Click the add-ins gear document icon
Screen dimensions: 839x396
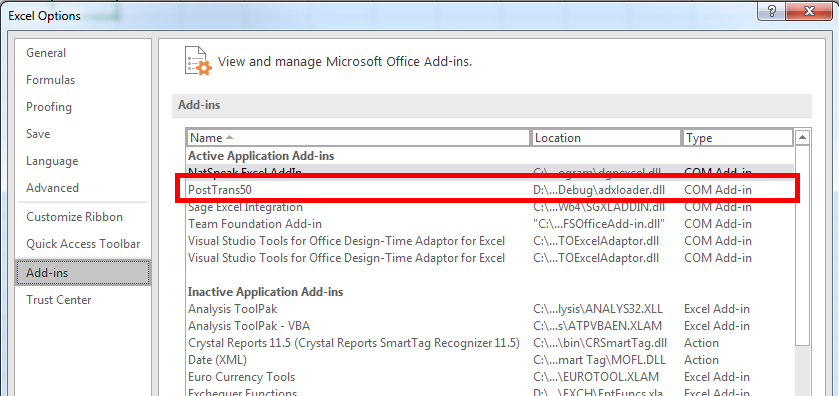tap(197, 60)
